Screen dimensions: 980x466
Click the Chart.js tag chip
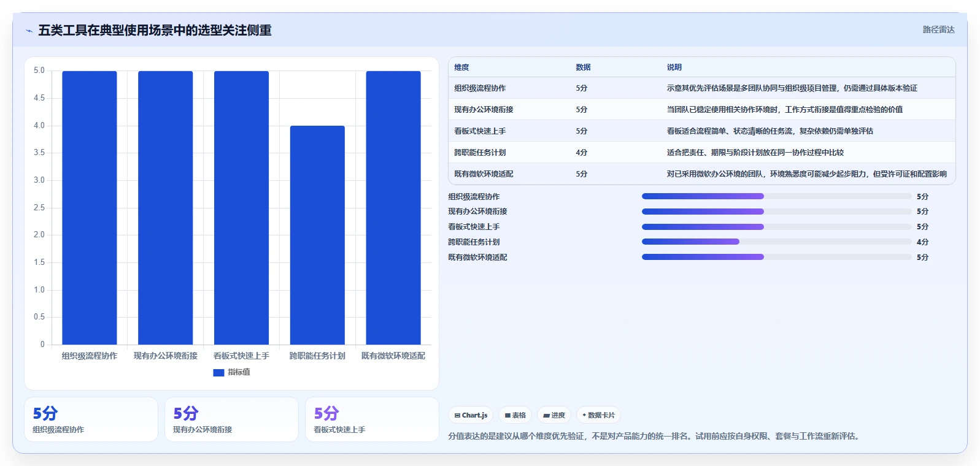(471, 415)
